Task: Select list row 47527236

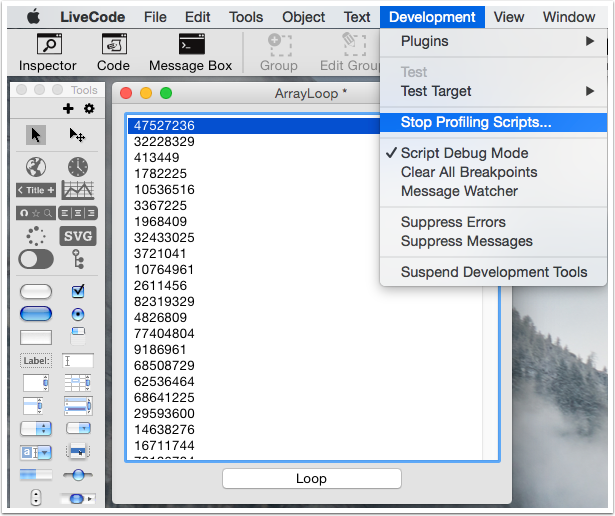Action: pyautogui.click(x=254, y=126)
